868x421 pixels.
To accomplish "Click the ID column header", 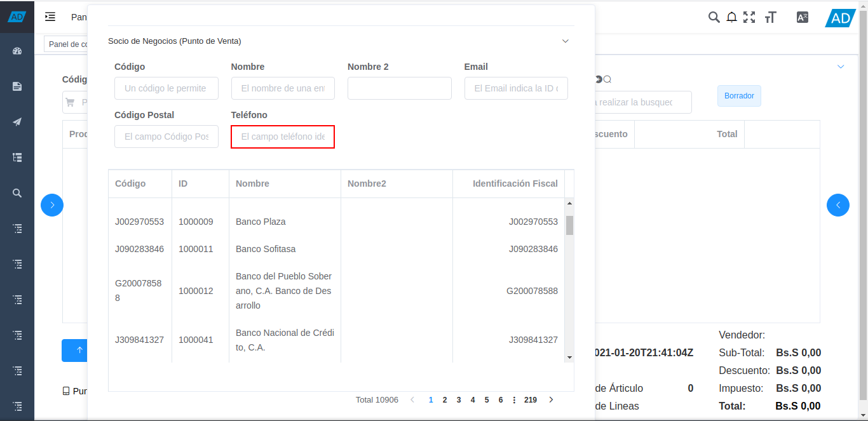I will point(200,184).
